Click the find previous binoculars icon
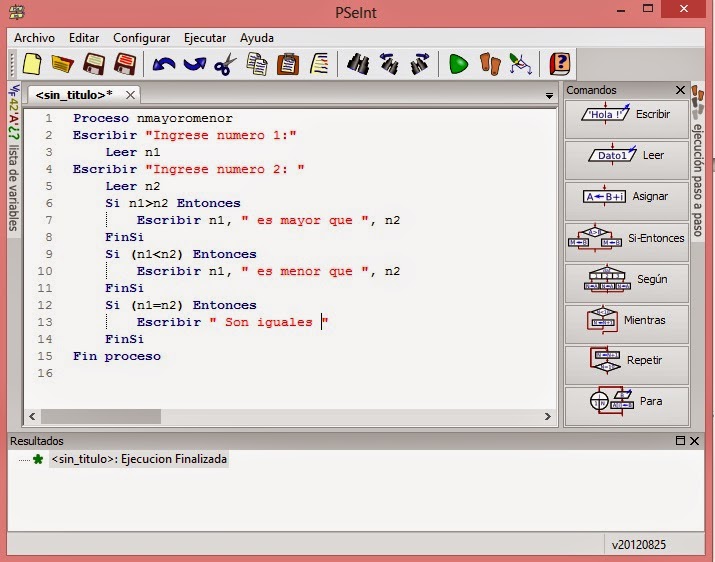The width and height of the screenshot is (715, 562). click(389, 64)
